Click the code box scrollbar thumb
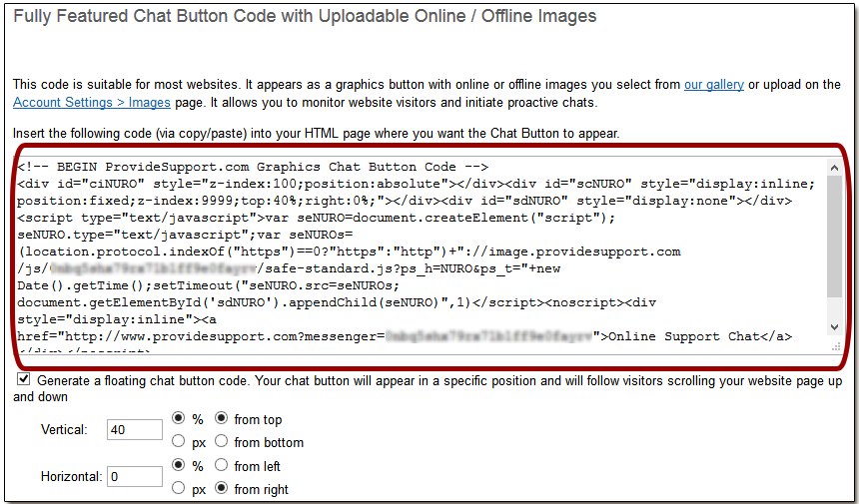 tap(834, 237)
